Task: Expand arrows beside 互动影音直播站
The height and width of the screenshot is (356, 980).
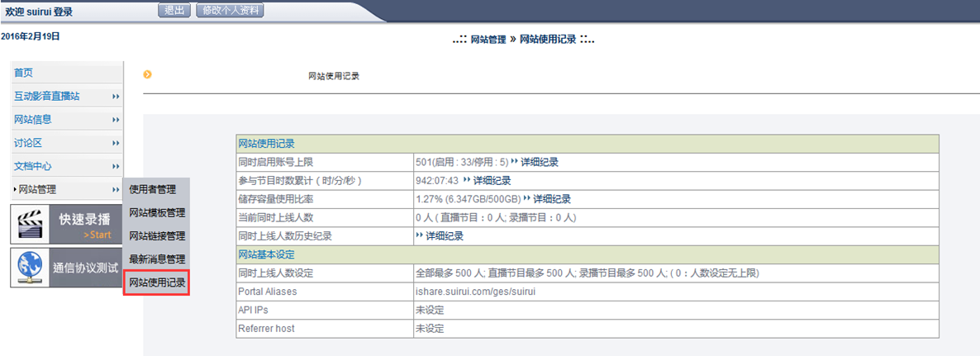Action: tap(117, 97)
